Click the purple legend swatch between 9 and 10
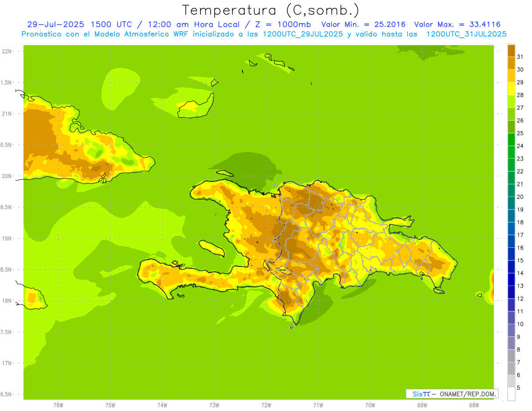The height and width of the screenshot is (411, 532). point(511,330)
